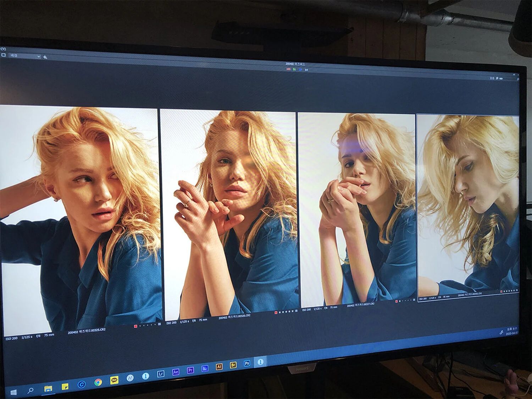Screen dimensions: 532x399
Task: Click the plus icon beside 배경 dropdown
Action: (45, 57)
